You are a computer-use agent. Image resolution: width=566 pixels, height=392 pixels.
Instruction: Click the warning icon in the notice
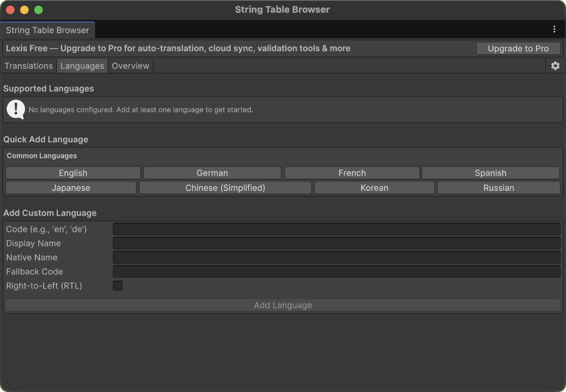pos(15,109)
